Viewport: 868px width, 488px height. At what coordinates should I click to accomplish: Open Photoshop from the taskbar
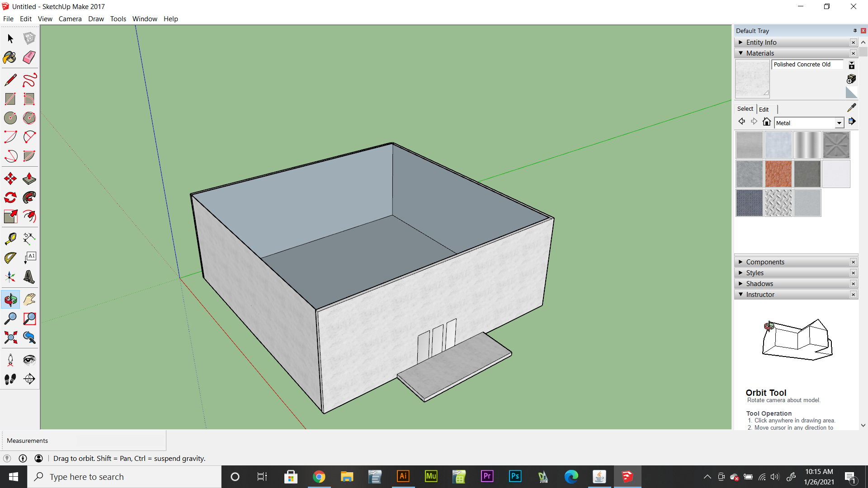click(515, 477)
